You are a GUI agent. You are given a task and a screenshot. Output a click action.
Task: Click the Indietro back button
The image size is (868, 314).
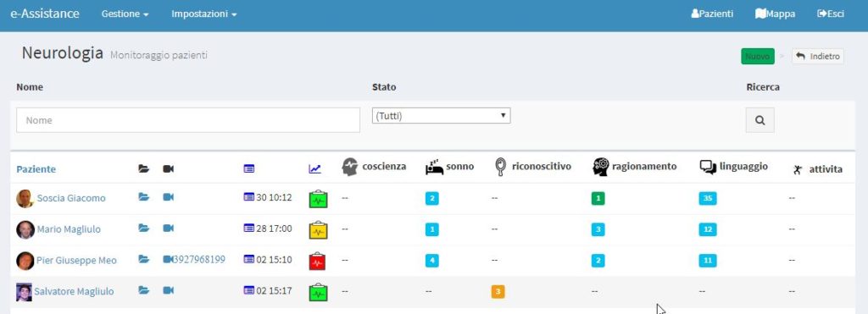click(x=818, y=57)
